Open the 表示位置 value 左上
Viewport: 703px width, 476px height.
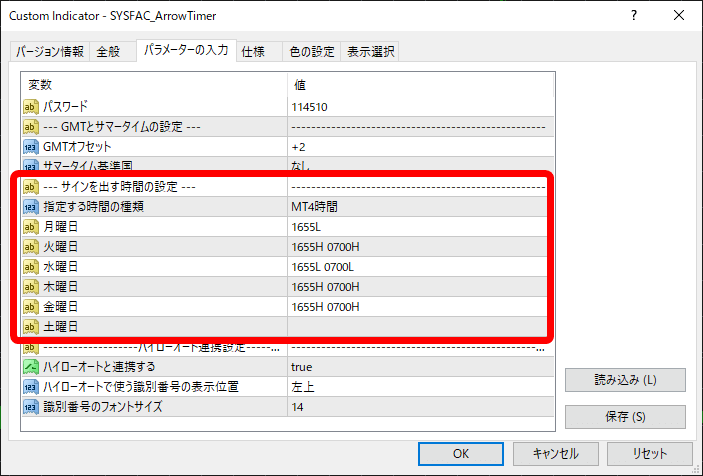click(x=421, y=386)
